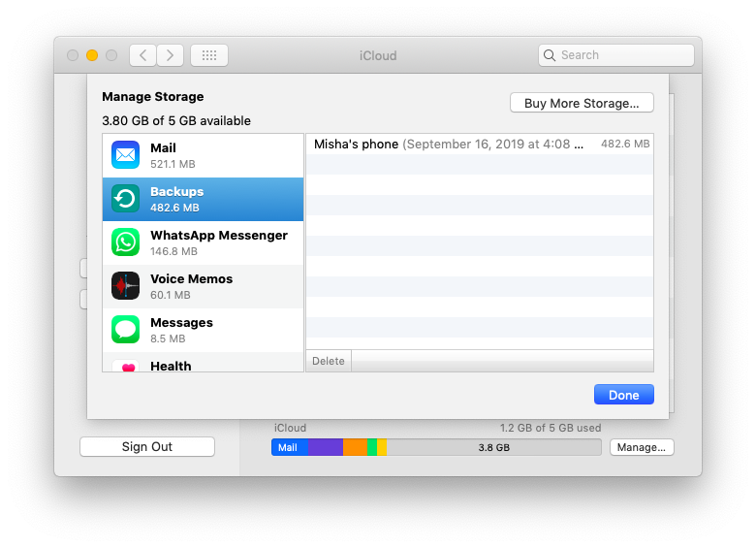This screenshot has width=756, height=548.
Task: Click the Mail app icon
Action: (x=126, y=155)
